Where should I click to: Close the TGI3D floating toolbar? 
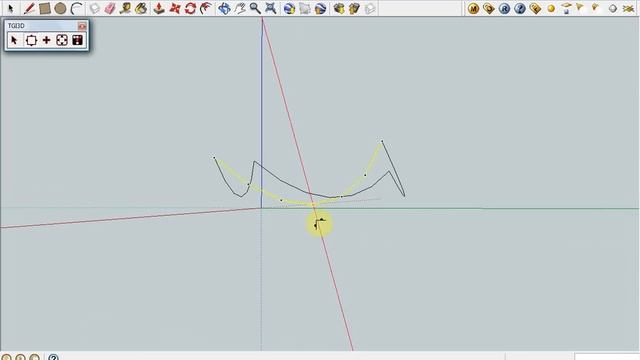click(82, 26)
